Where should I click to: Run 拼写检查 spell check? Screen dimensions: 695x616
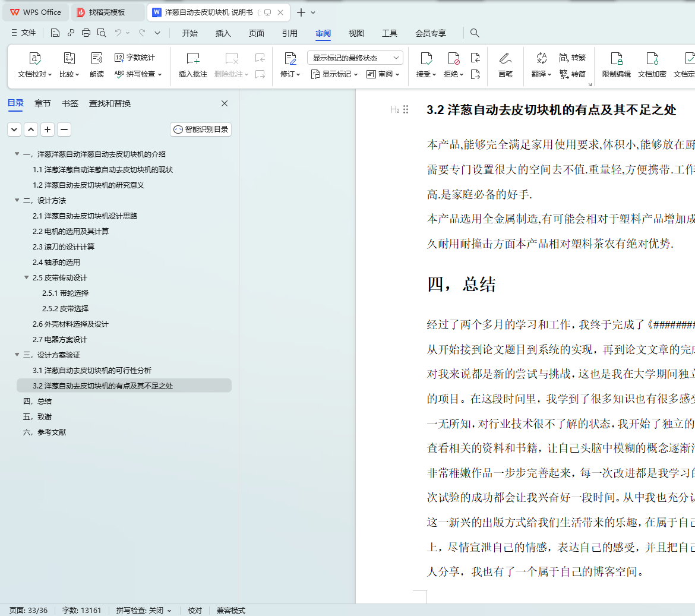pos(138,74)
